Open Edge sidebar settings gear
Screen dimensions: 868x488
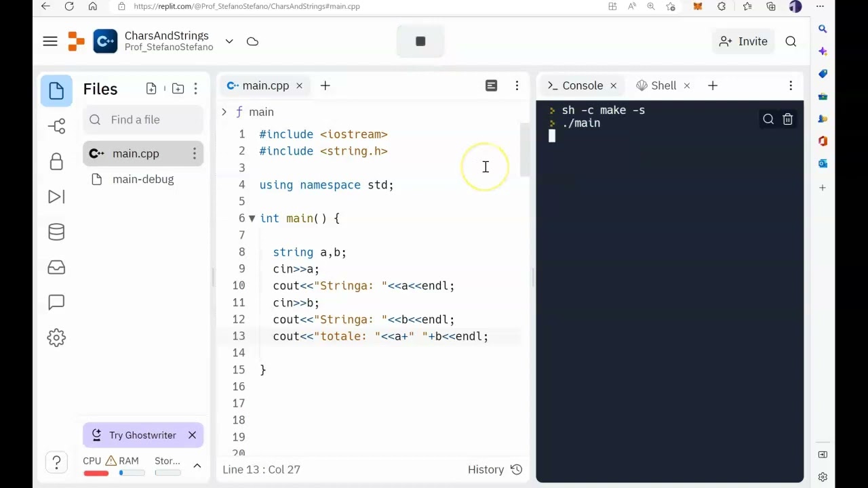coord(823,476)
